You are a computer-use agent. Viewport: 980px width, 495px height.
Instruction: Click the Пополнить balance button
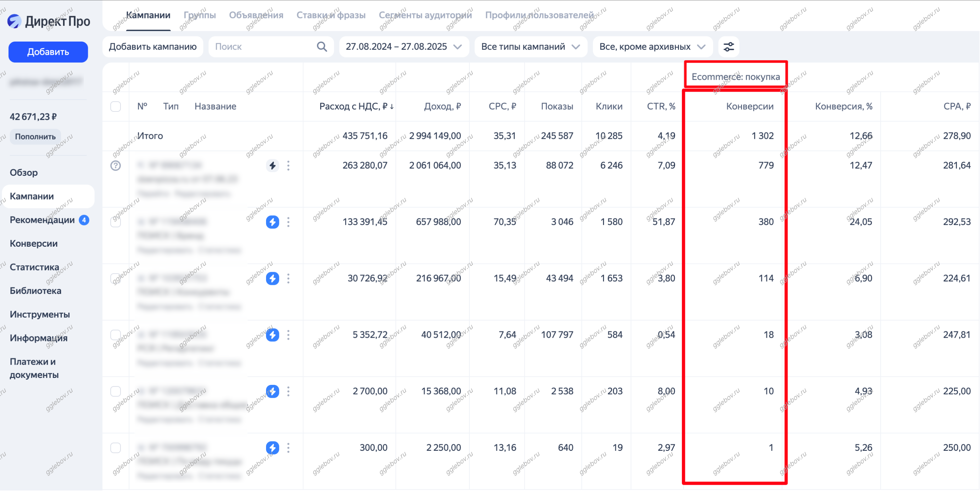35,137
